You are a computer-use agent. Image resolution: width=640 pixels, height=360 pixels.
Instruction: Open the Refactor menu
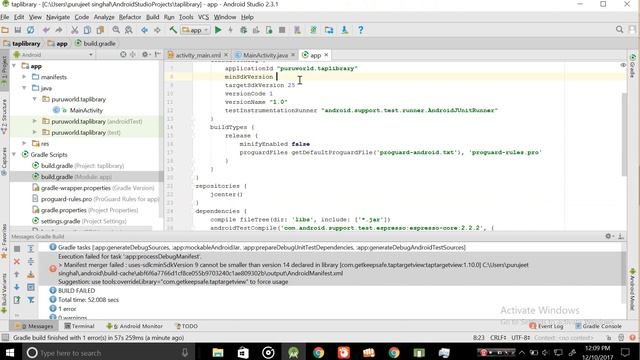pos(130,17)
